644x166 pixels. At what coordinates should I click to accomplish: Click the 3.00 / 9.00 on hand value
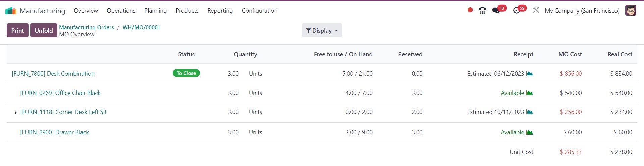pyautogui.click(x=359, y=132)
